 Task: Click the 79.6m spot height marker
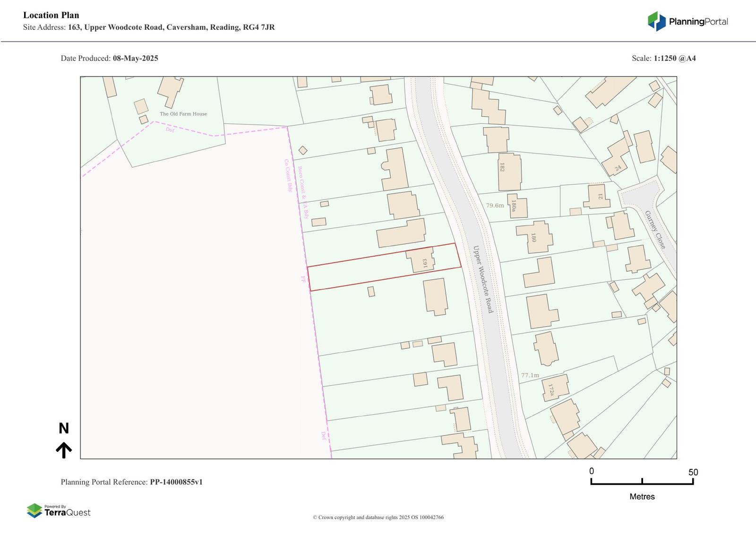(495, 206)
